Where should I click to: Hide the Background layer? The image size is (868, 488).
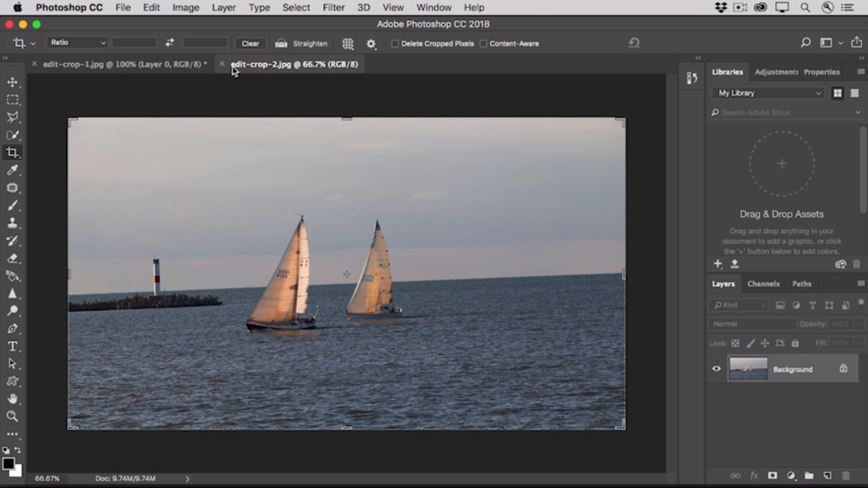(x=716, y=369)
